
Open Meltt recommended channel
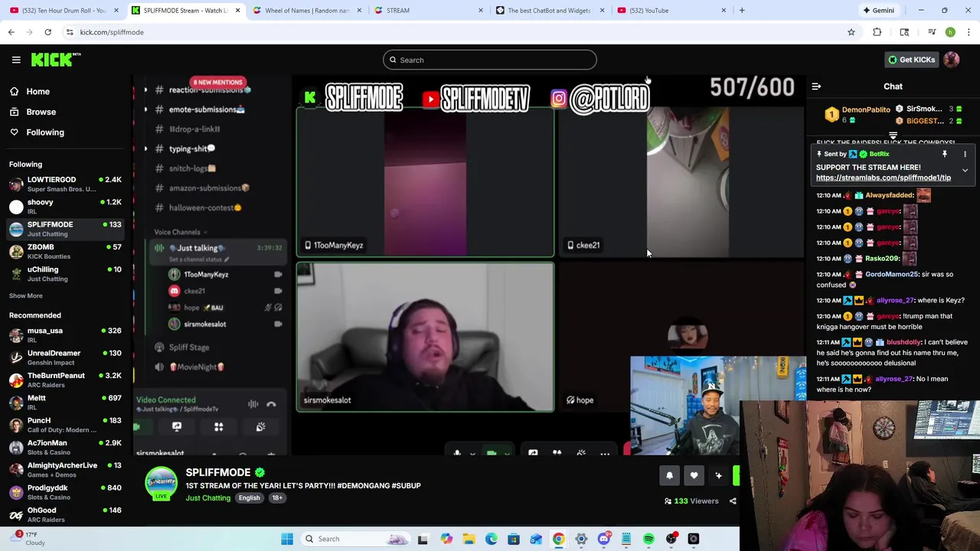pyautogui.click(x=65, y=403)
